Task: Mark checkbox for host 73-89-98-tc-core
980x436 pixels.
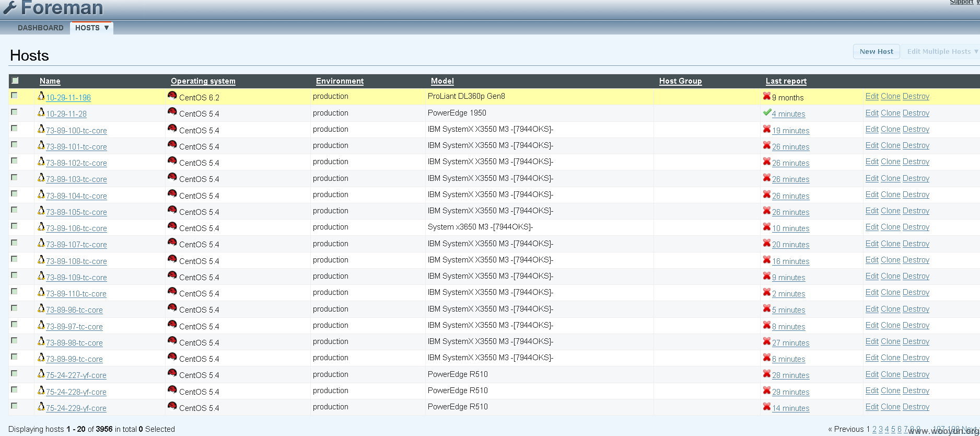Action: click(x=14, y=341)
